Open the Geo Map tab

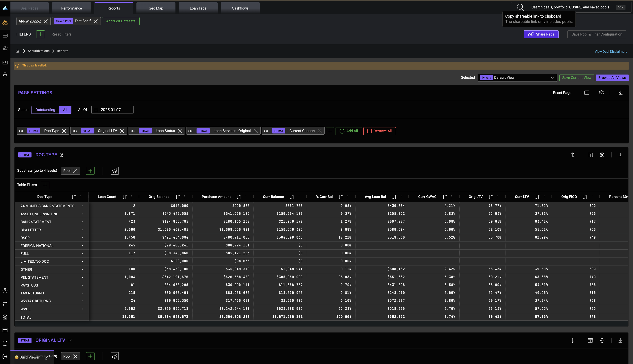tap(156, 8)
